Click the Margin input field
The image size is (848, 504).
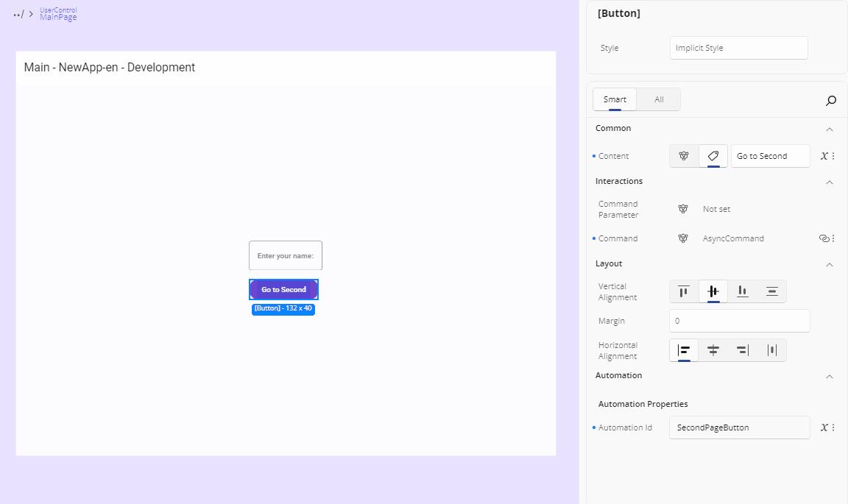(739, 321)
